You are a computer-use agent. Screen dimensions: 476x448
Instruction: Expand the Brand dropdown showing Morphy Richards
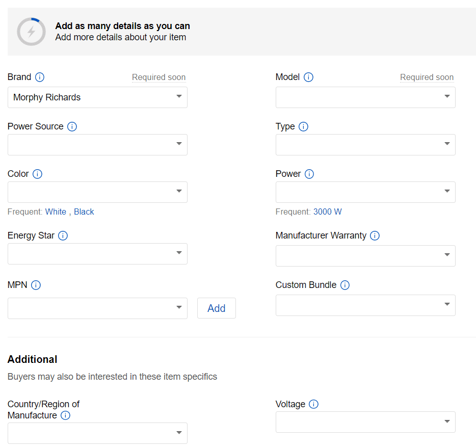coord(97,97)
